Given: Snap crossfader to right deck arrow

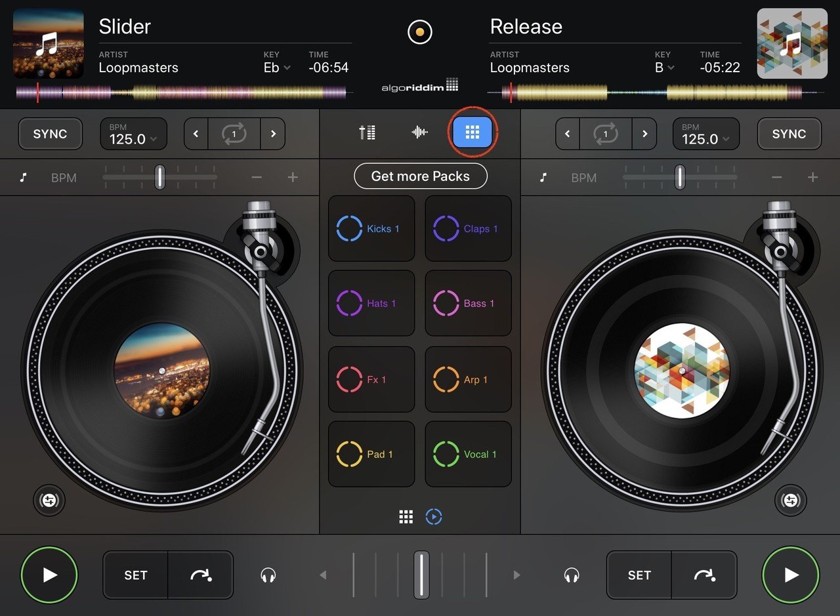Looking at the screenshot, I should tap(516, 575).
